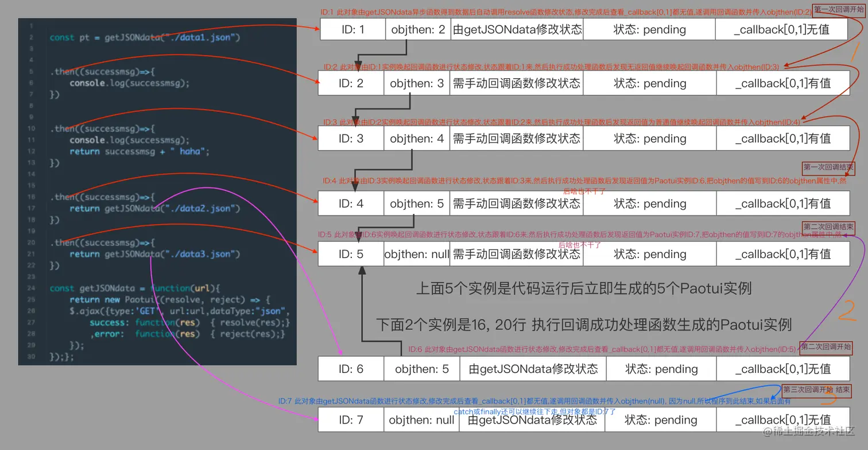The width and height of the screenshot is (868, 450).
Task: Select the ID: 1 cell
Action: coord(352,29)
